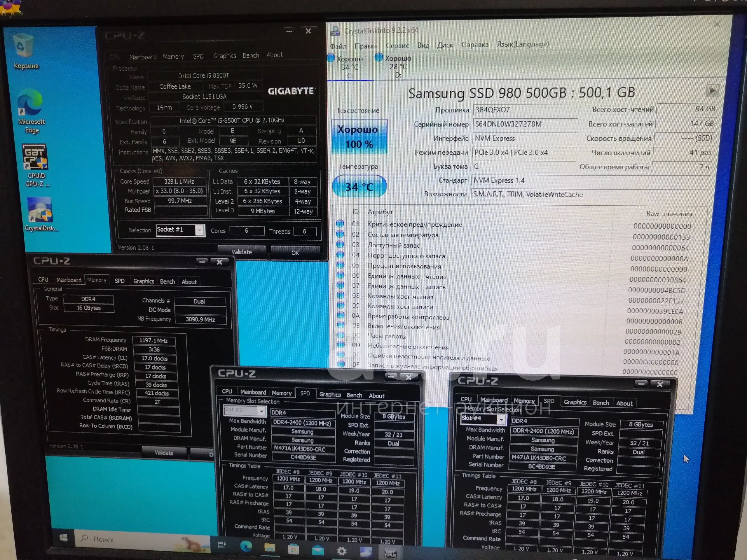Open Settings gear on the taskbar
Screen dimensions: 747x560
341,551
